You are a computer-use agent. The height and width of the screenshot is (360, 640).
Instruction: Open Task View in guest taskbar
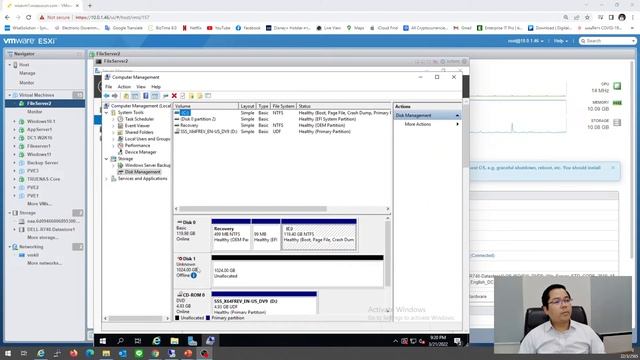pyautogui.click(x=138, y=341)
